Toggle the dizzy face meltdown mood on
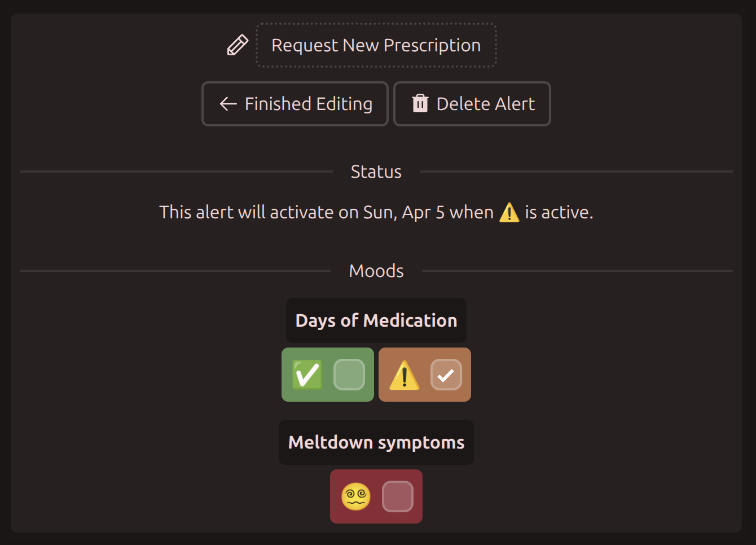 tap(398, 496)
